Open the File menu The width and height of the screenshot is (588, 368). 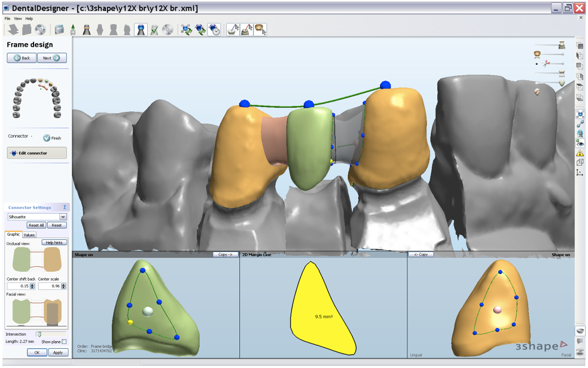[x=8, y=19]
